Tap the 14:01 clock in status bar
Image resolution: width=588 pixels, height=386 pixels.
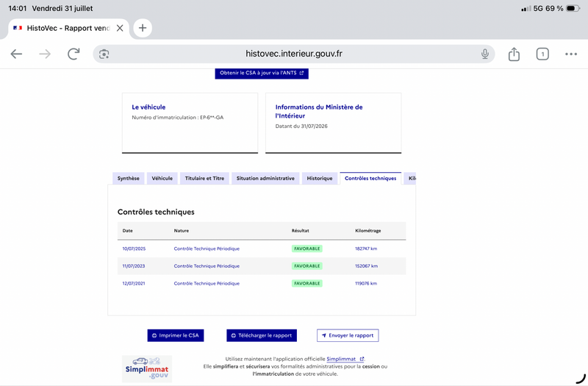click(x=17, y=8)
